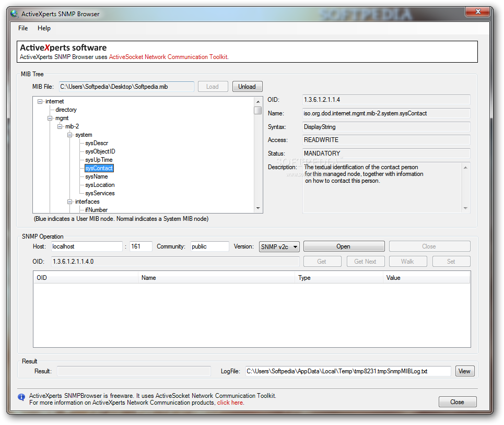Collapse the mib-2 tree node
The image size is (504, 425).
pos(60,126)
